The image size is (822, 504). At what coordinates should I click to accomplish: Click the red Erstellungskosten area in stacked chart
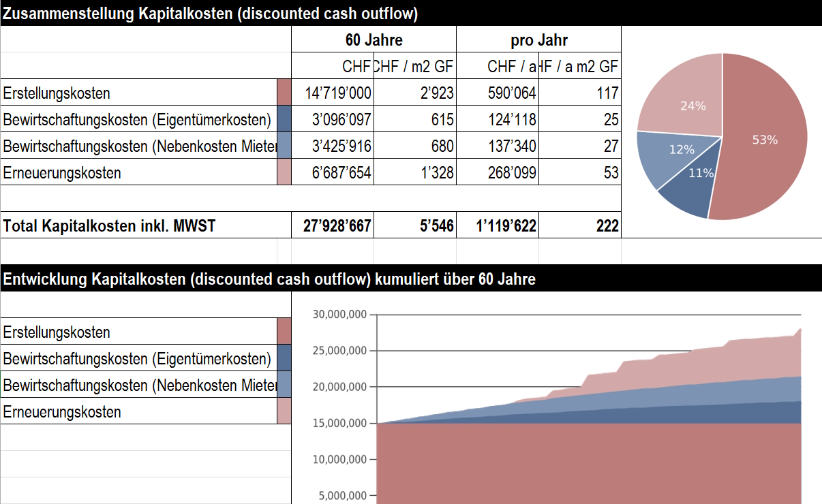click(x=588, y=463)
